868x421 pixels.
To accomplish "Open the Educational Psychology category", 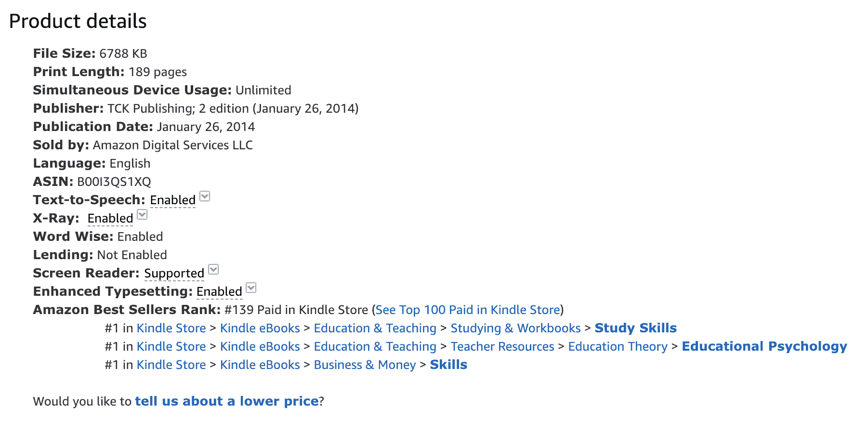I will click(x=764, y=346).
